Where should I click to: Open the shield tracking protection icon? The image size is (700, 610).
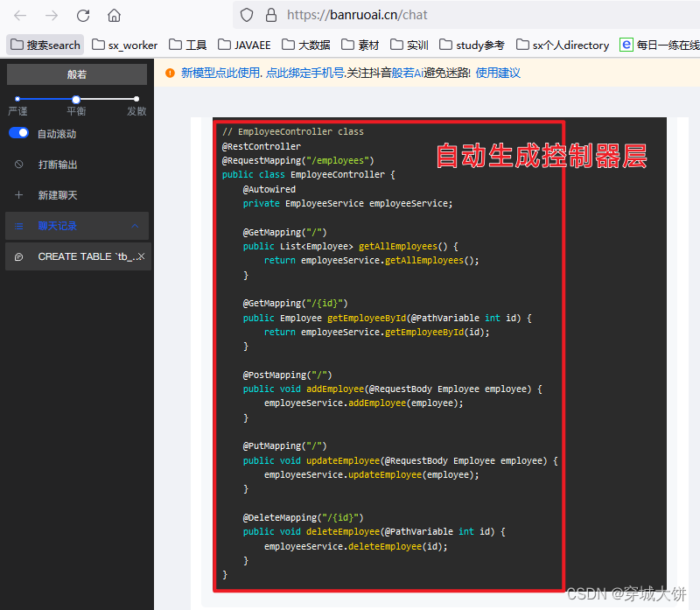[247, 15]
